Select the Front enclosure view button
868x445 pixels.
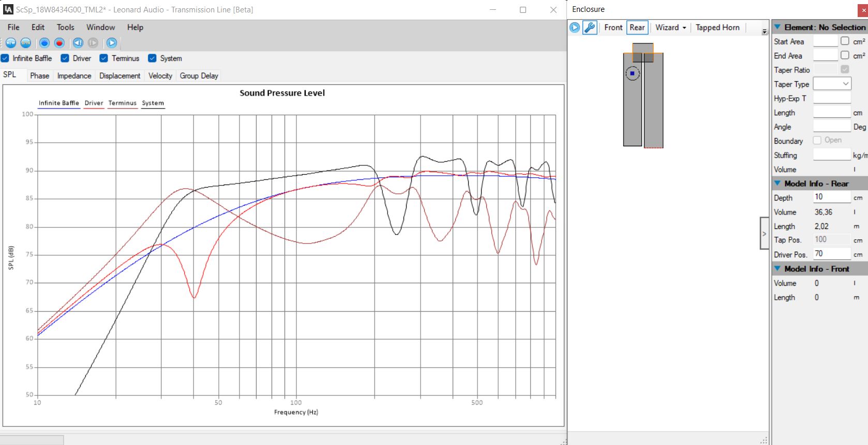[613, 28]
